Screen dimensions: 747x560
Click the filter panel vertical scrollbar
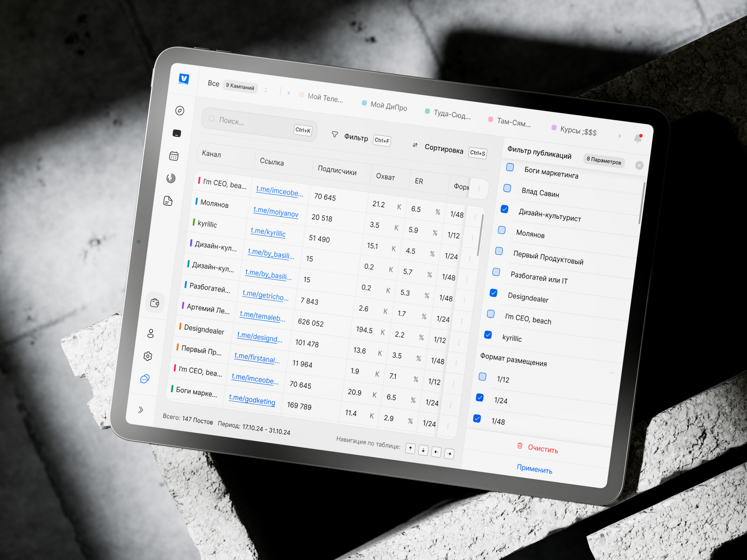(642, 203)
